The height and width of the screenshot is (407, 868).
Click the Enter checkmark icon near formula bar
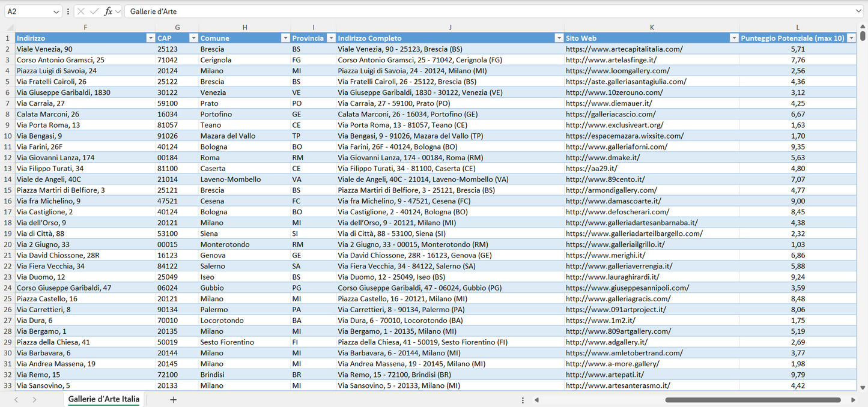(x=94, y=11)
